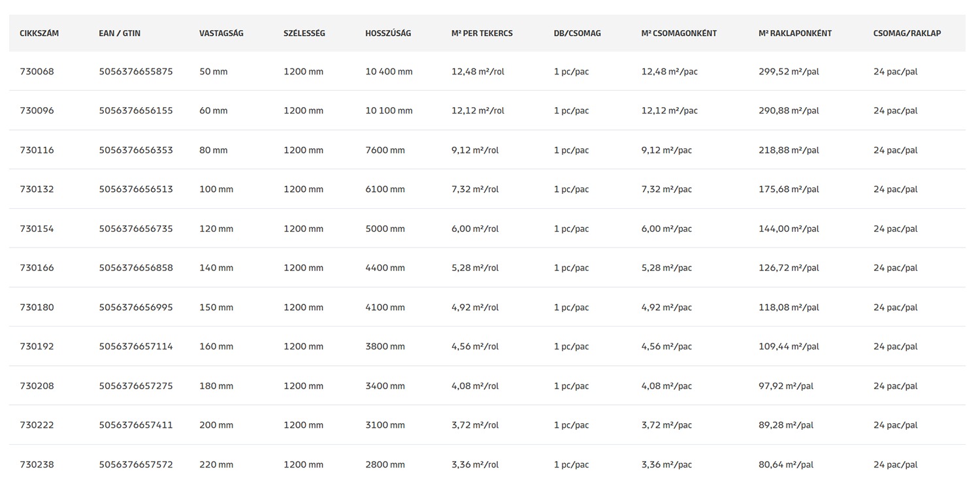Select article number 730208
980x478 pixels.
click(x=37, y=386)
